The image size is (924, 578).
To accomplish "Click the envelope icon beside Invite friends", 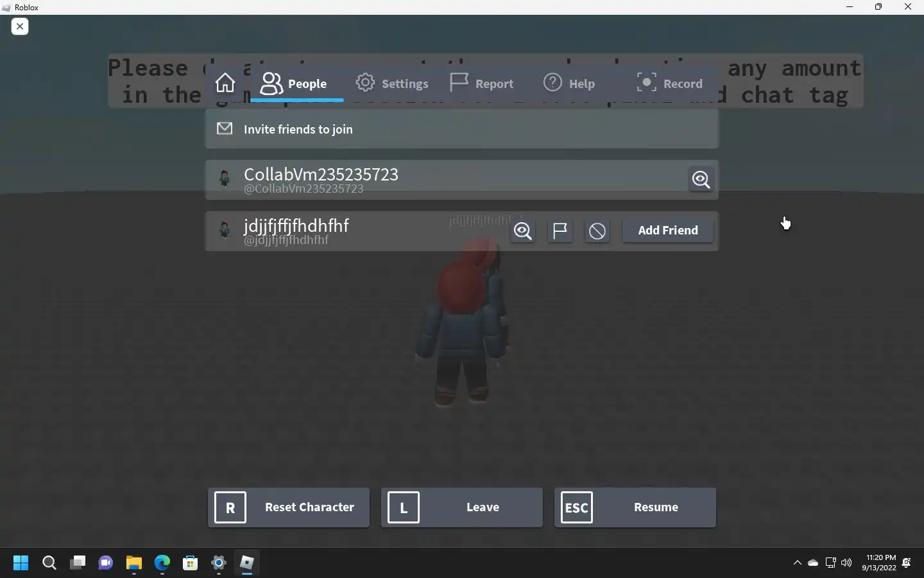I will [x=225, y=128].
